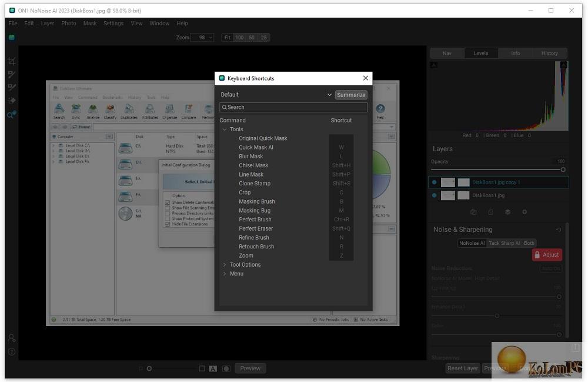Screen dimensions: 588x382
Task: Set zoom to 100 percent
Action: (x=239, y=38)
